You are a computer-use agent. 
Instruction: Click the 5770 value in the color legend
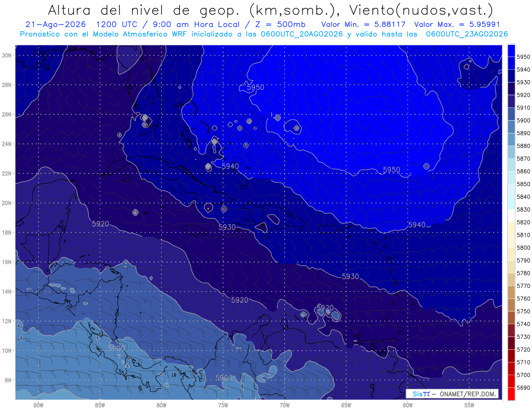[x=523, y=286]
